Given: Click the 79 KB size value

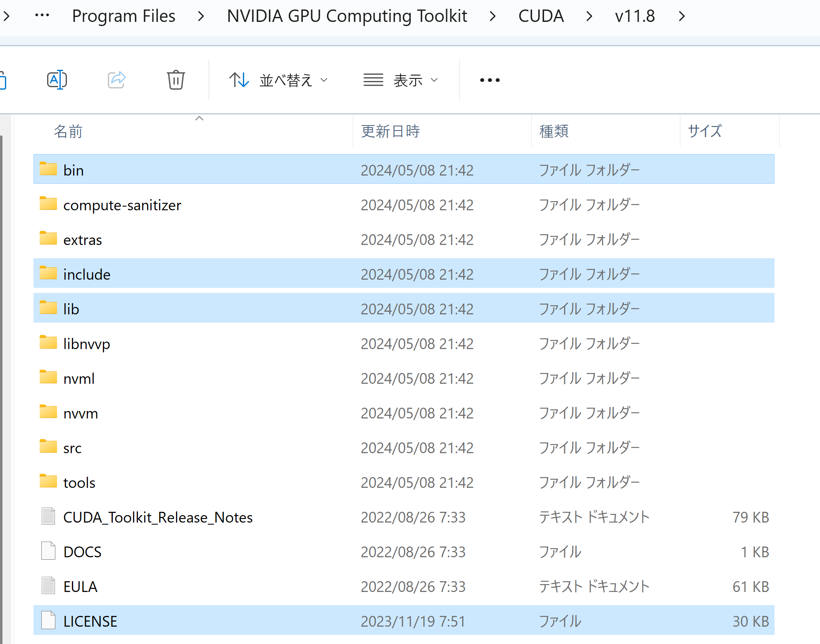Looking at the screenshot, I should point(751,517).
